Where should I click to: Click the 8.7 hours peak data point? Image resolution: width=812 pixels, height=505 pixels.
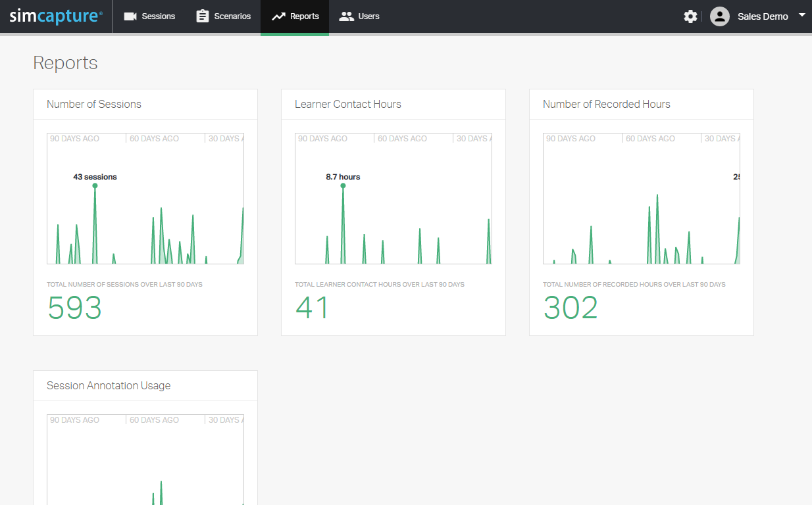(x=343, y=186)
